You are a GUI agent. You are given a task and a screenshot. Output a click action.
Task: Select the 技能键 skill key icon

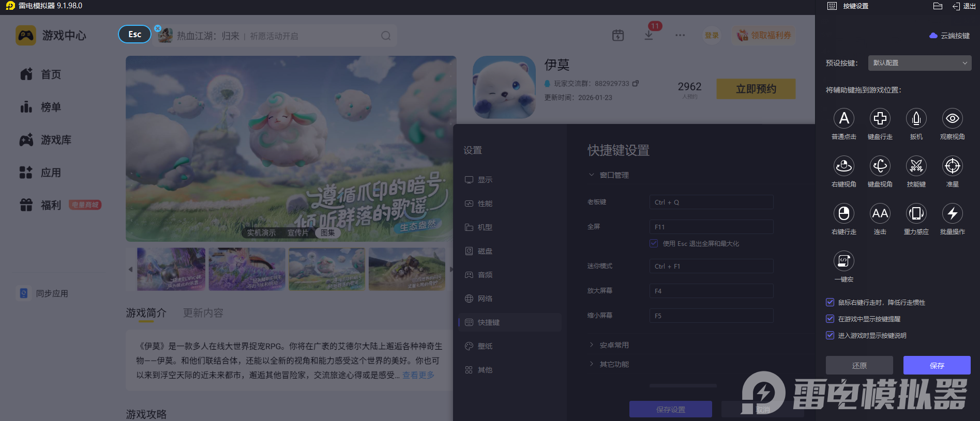(916, 166)
